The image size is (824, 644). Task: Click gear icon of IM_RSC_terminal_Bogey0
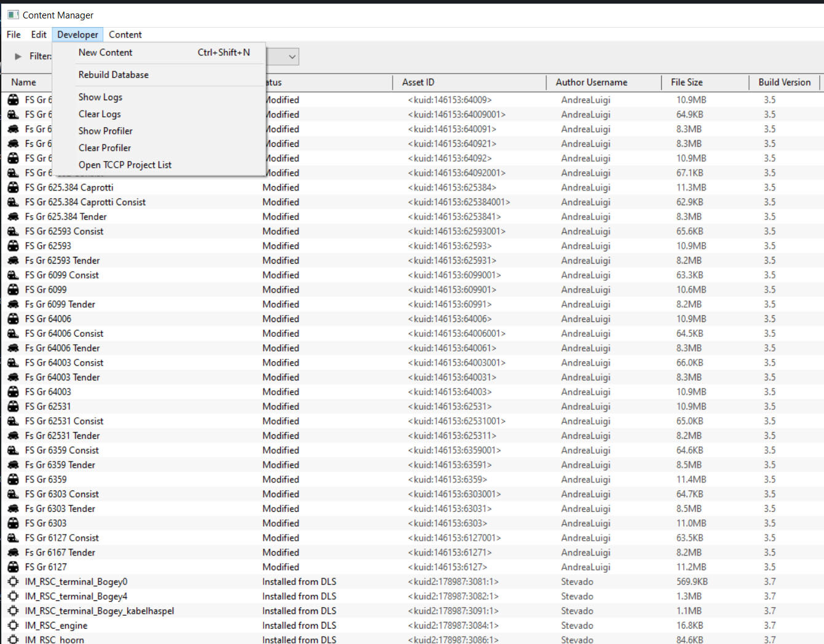click(x=13, y=582)
